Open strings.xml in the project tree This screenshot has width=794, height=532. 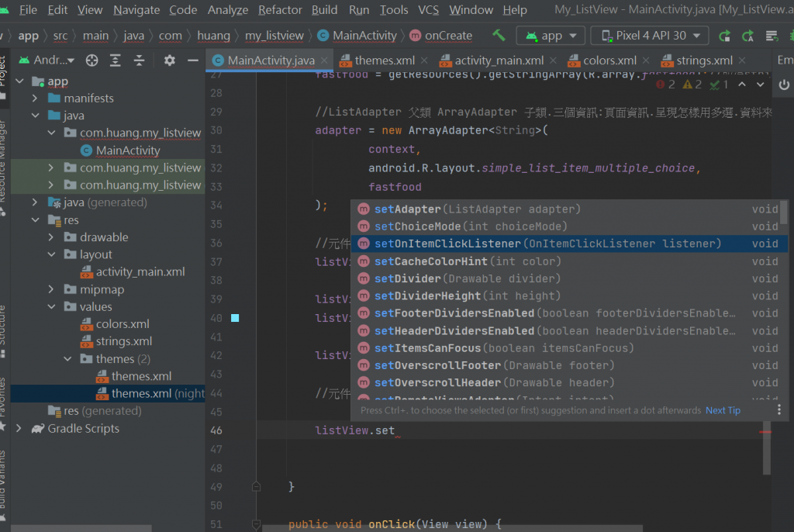124,341
